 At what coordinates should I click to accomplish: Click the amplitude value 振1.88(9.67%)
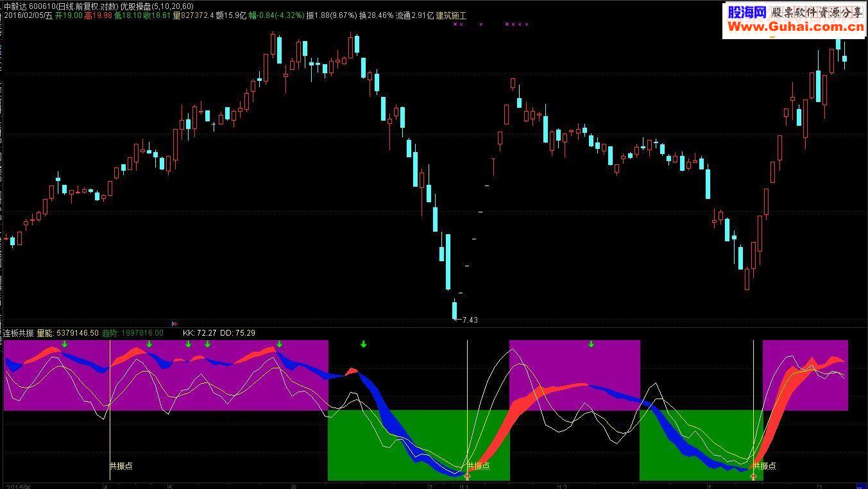(332, 15)
